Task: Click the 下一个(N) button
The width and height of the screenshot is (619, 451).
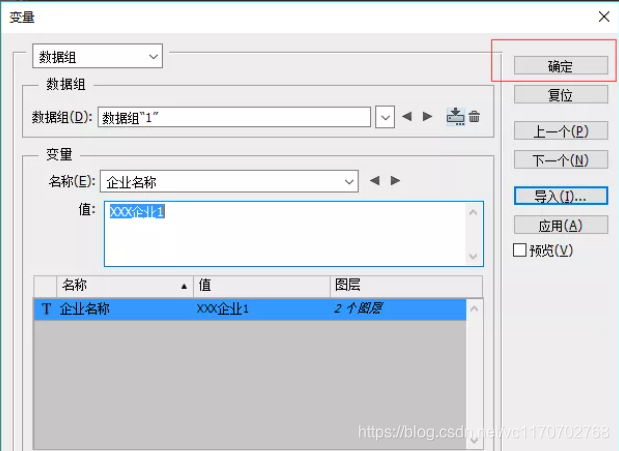Action: [561, 160]
